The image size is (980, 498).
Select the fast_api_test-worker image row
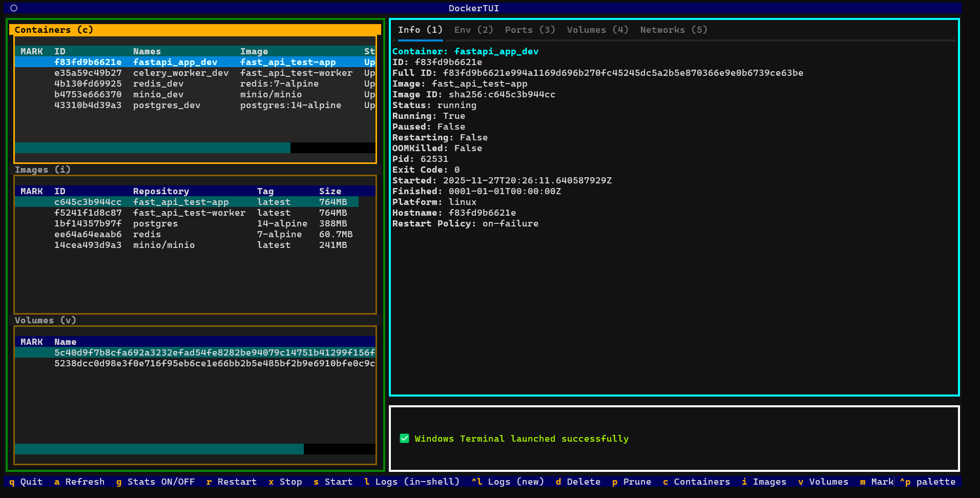tap(187, 213)
